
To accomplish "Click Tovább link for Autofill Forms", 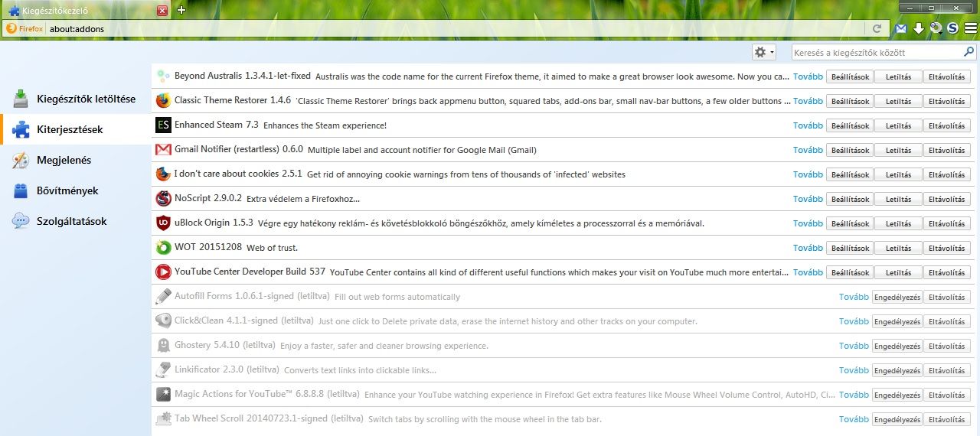I will tap(854, 297).
